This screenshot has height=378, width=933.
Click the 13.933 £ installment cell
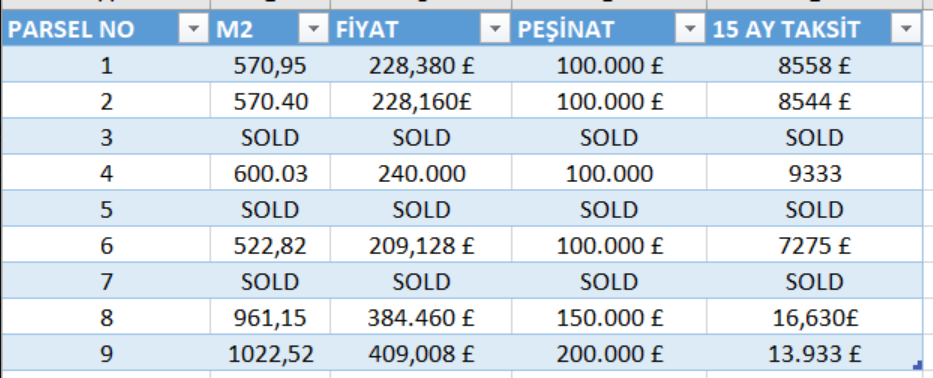(814, 354)
